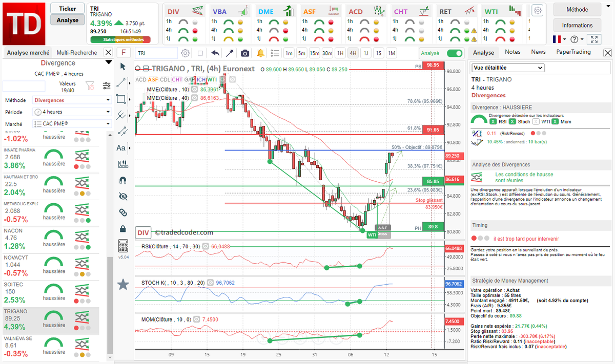The height and width of the screenshot is (364, 615).
Task: Open the help question mark dropdown
Action: coord(577,39)
